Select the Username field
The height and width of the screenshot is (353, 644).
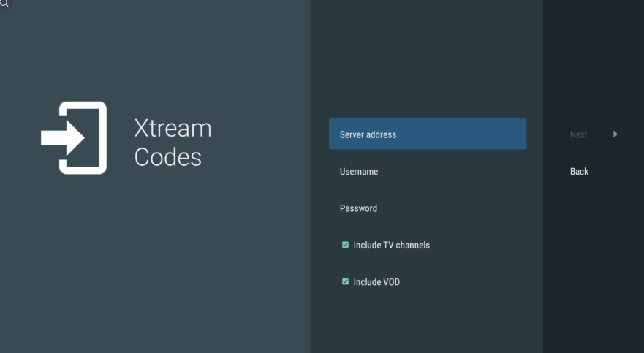[428, 171]
